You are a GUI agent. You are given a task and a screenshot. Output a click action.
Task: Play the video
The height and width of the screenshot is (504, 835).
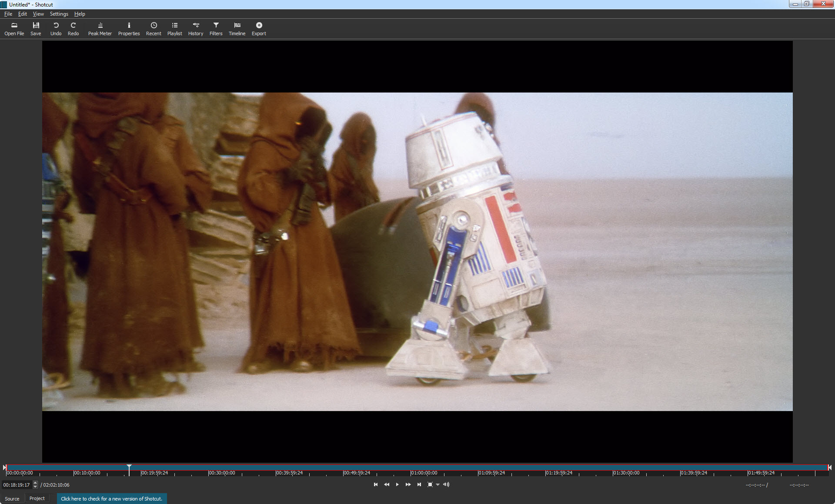coord(397,484)
